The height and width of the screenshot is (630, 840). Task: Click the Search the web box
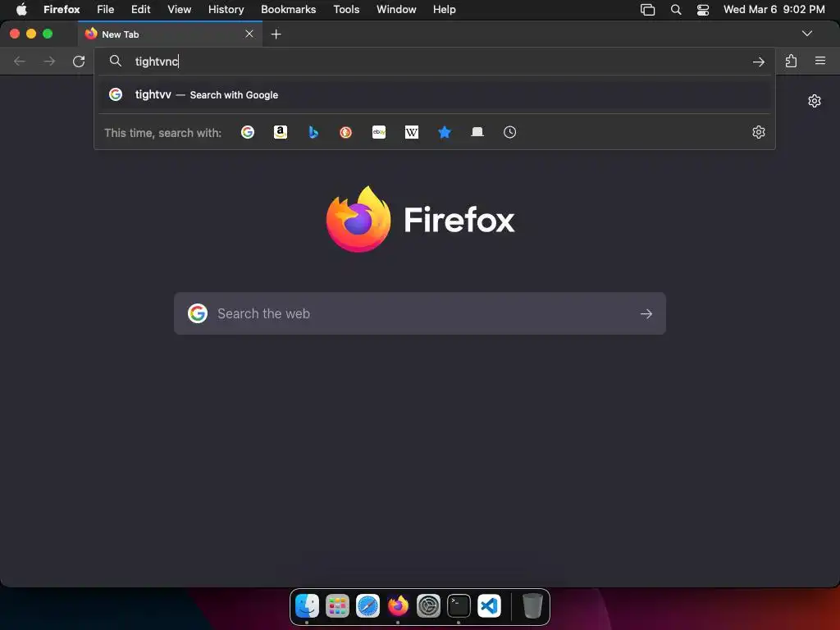(419, 313)
